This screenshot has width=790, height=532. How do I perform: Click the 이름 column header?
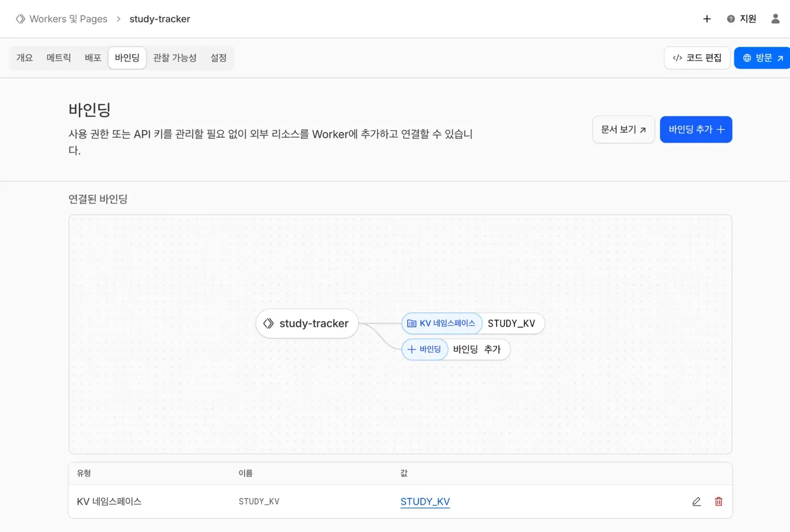pyautogui.click(x=245, y=473)
